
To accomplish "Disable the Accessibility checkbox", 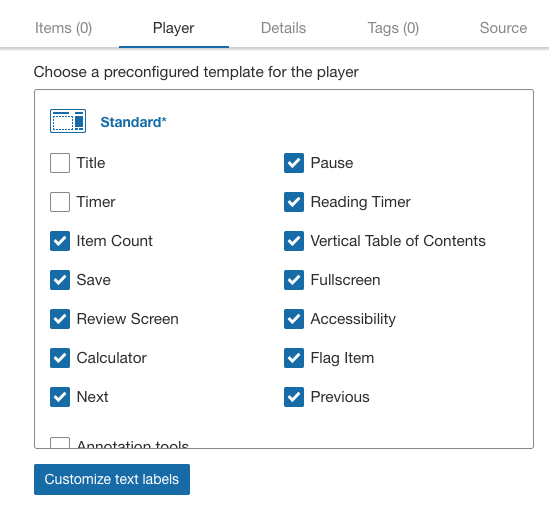I will [x=294, y=319].
